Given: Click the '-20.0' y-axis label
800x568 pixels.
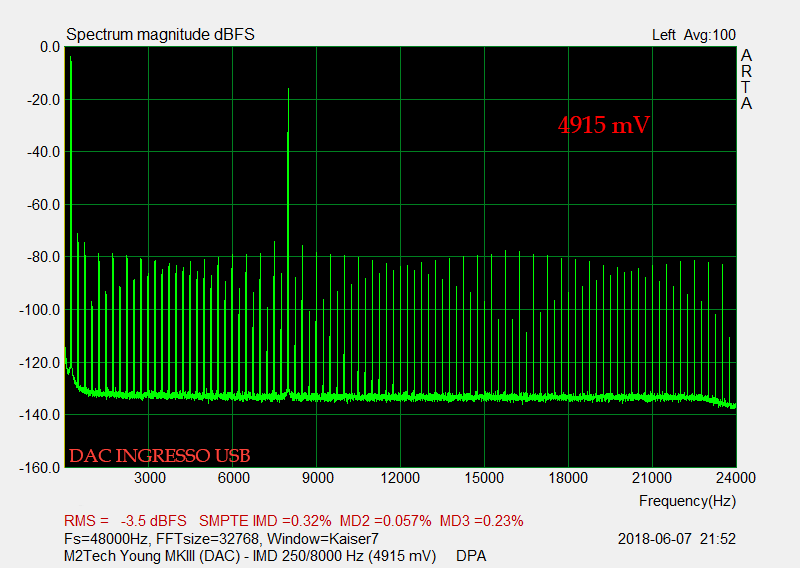Looking at the screenshot, I should 43,100.
